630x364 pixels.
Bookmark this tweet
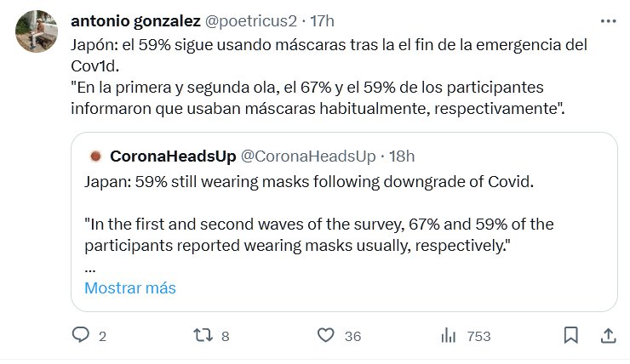(x=572, y=335)
